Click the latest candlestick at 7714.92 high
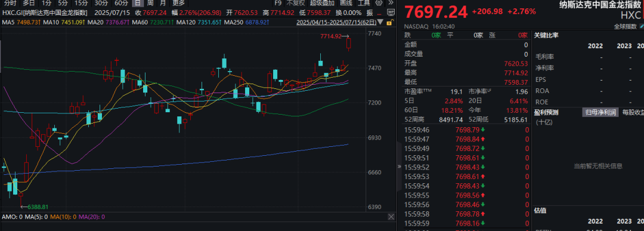This screenshot has height=231, width=644. click(x=349, y=43)
